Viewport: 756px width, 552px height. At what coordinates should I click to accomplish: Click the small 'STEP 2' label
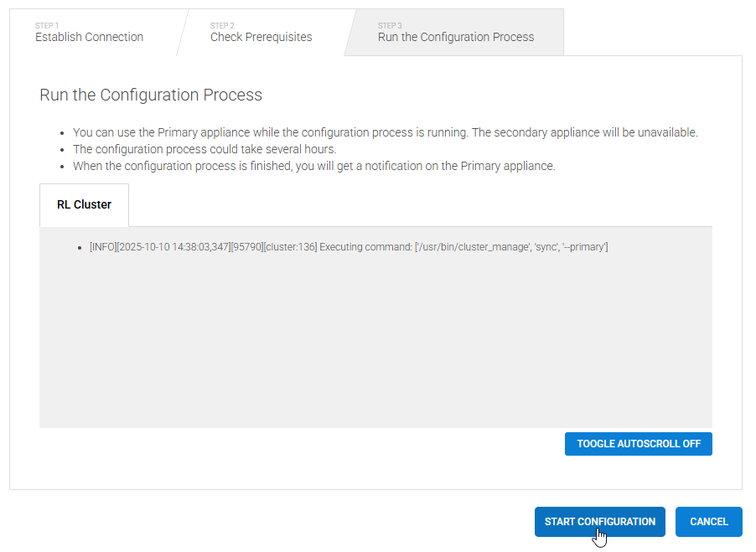coord(222,26)
